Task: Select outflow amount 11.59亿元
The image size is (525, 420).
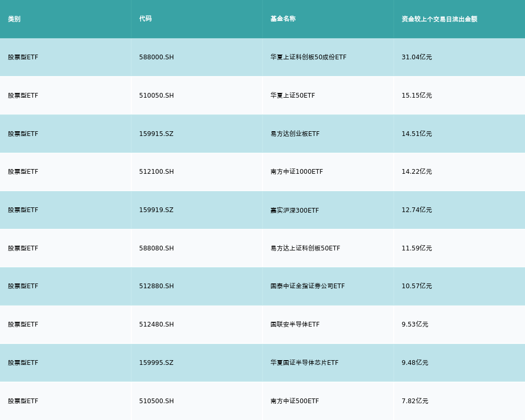Action: pos(416,248)
